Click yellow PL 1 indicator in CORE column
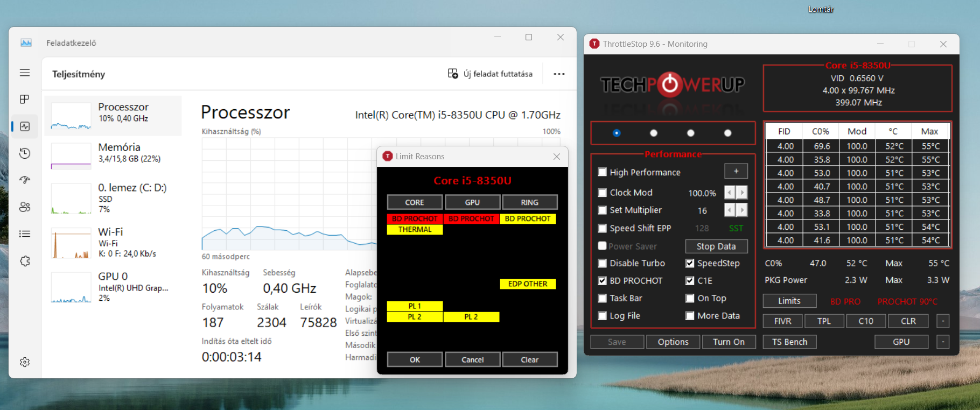The image size is (980, 410). pos(415,306)
